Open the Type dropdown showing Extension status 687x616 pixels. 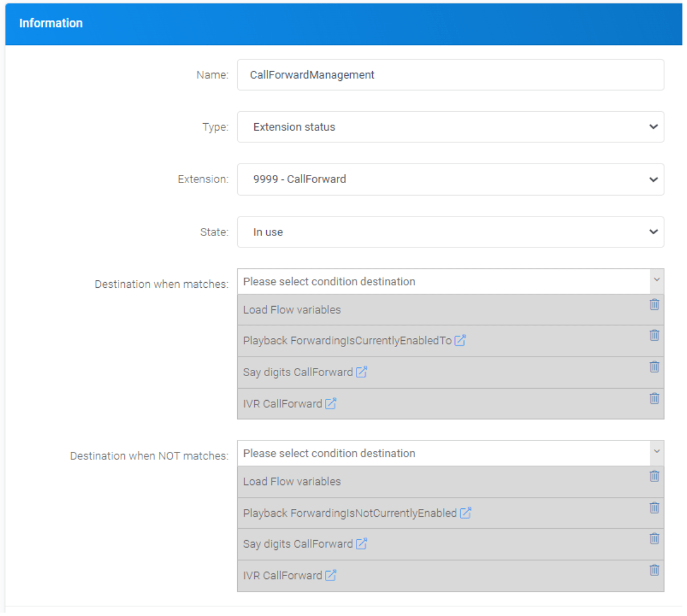(450, 127)
